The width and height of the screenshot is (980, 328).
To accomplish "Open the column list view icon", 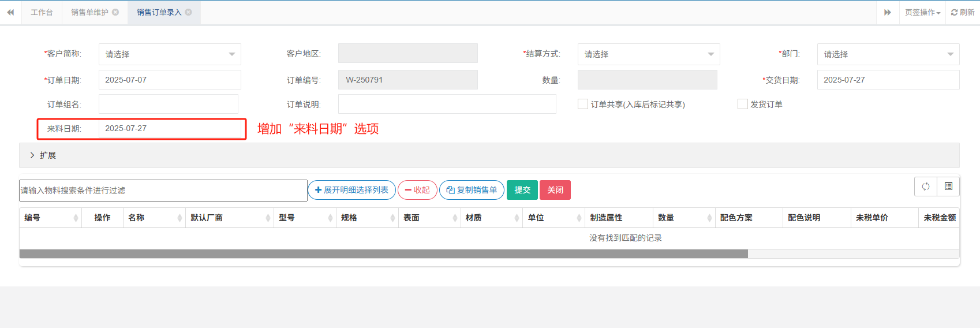I will [948, 187].
